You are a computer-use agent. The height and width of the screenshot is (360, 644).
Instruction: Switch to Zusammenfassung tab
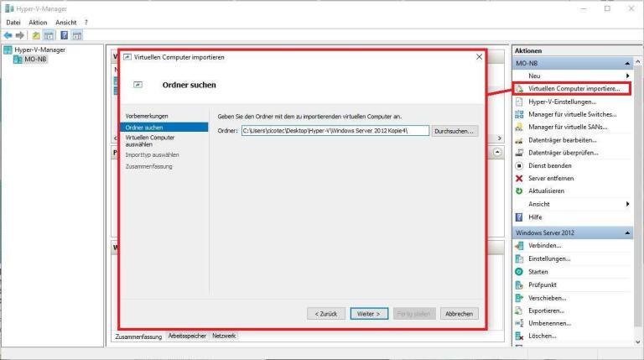pos(138,337)
